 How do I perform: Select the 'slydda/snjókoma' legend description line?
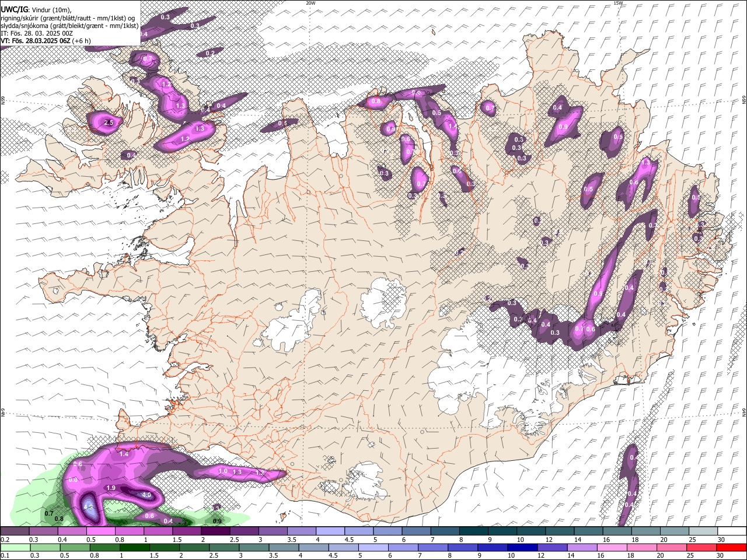coord(69,26)
